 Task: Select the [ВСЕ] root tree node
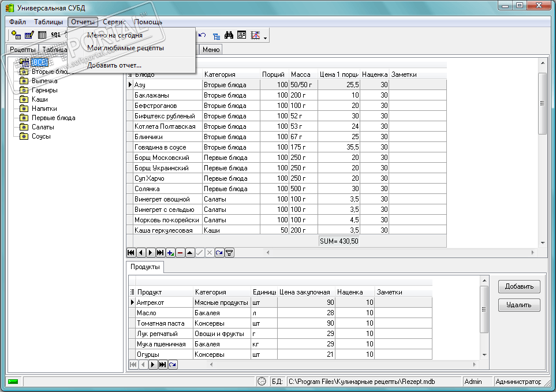(x=39, y=62)
